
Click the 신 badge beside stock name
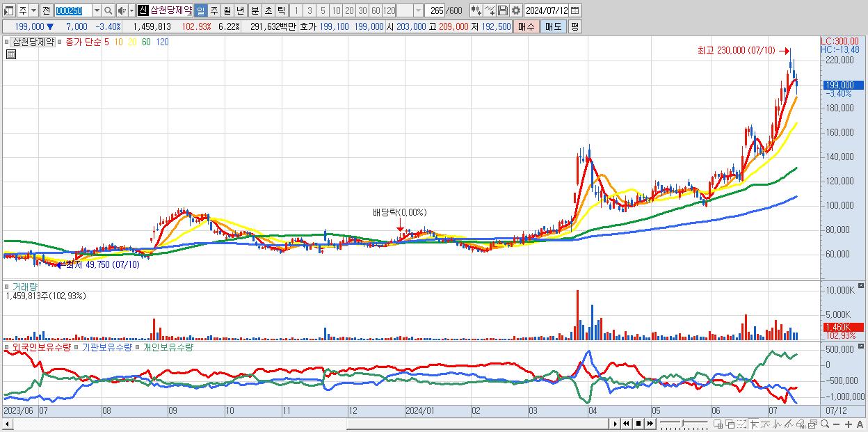click(x=143, y=10)
